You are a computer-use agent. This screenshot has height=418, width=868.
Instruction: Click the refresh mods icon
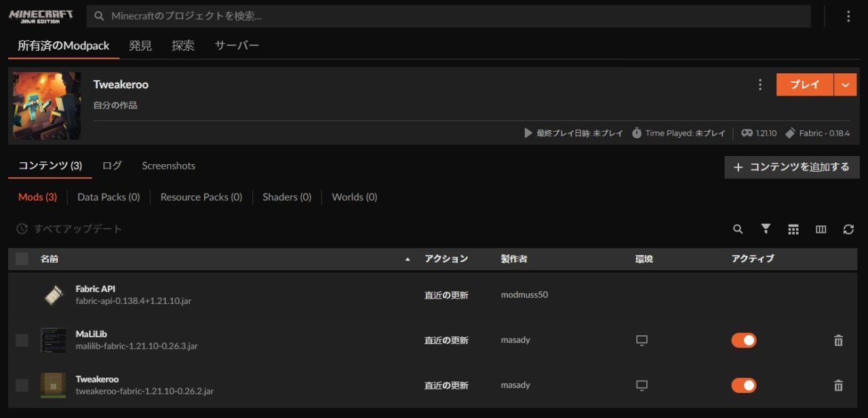(848, 229)
